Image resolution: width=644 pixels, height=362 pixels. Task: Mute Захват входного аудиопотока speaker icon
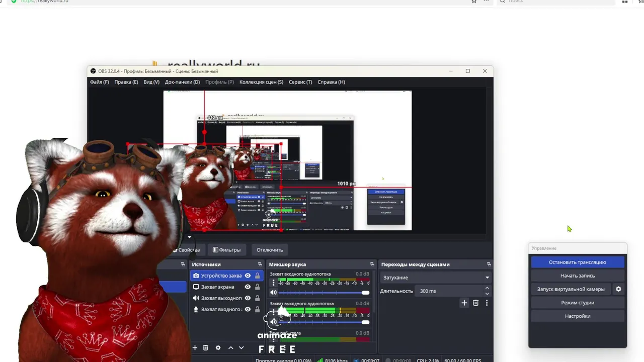coord(274,292)
